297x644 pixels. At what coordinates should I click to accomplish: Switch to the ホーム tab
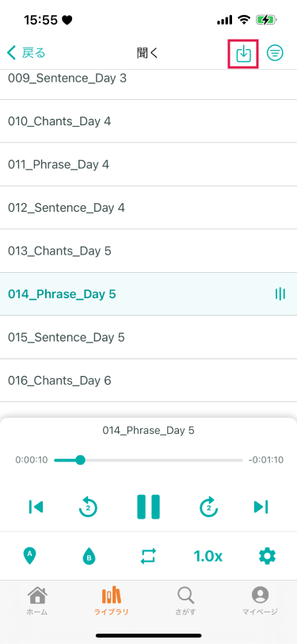(37, 601)
